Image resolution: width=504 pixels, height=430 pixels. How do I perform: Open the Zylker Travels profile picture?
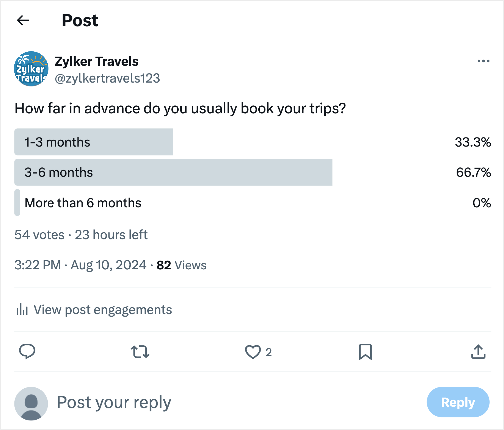point(31,69)
